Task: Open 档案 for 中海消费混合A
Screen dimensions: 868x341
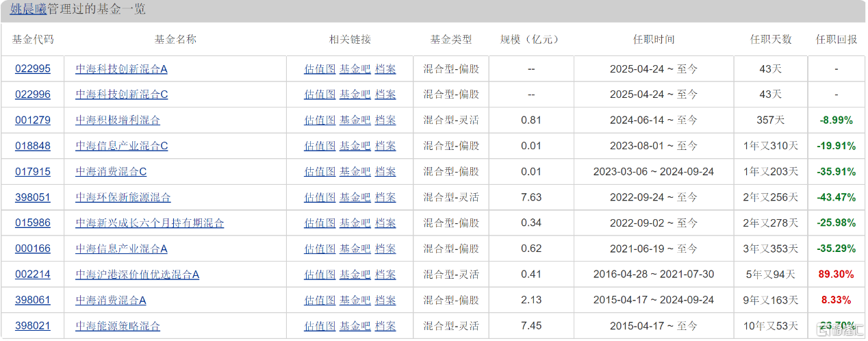Action: pyautogui.click(x=385, y=301)
